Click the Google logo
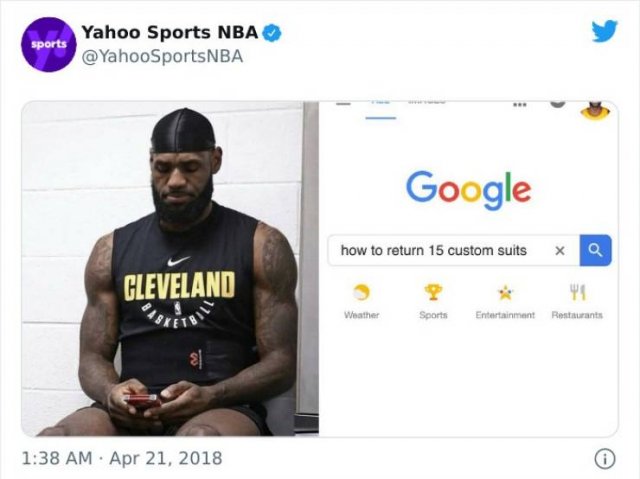Screen dimensions: 640x479 (469, 190)
